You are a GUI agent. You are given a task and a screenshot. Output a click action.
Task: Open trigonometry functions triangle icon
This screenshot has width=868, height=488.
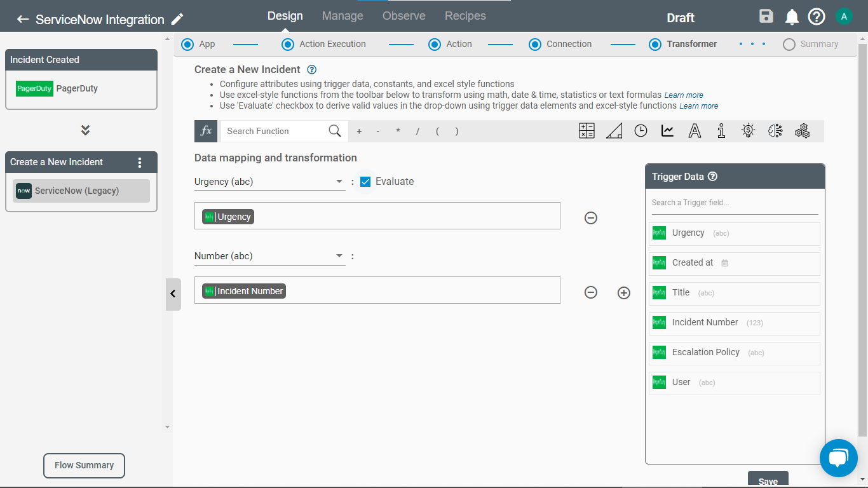(x=614, y=131)
